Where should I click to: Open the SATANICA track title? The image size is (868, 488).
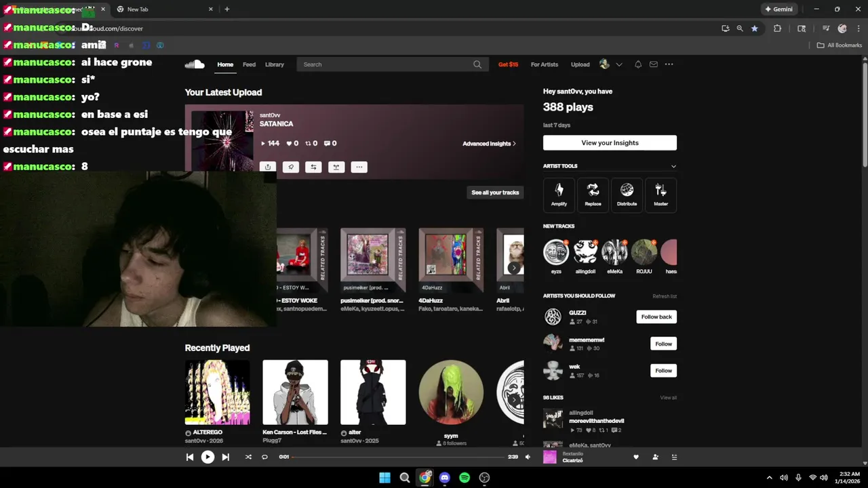tap(277, 124)
